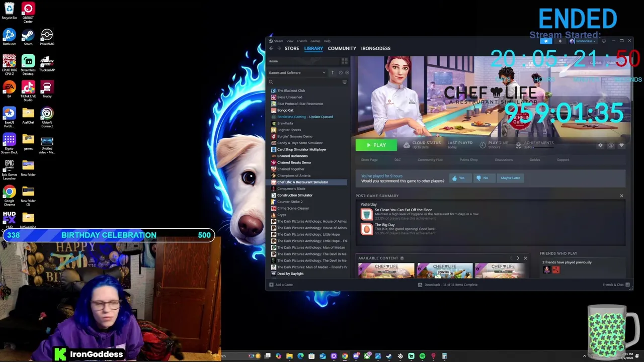Open game settings gear icon

[600, 145]
